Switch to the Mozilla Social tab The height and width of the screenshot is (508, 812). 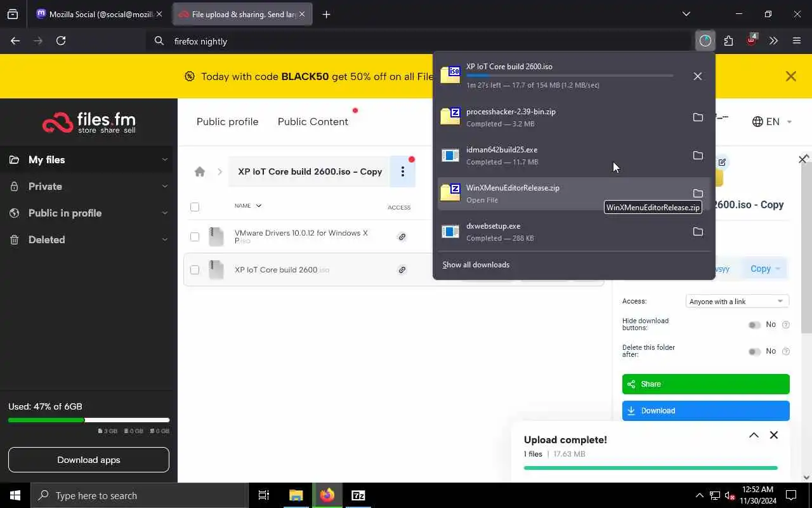pos(100,14)
